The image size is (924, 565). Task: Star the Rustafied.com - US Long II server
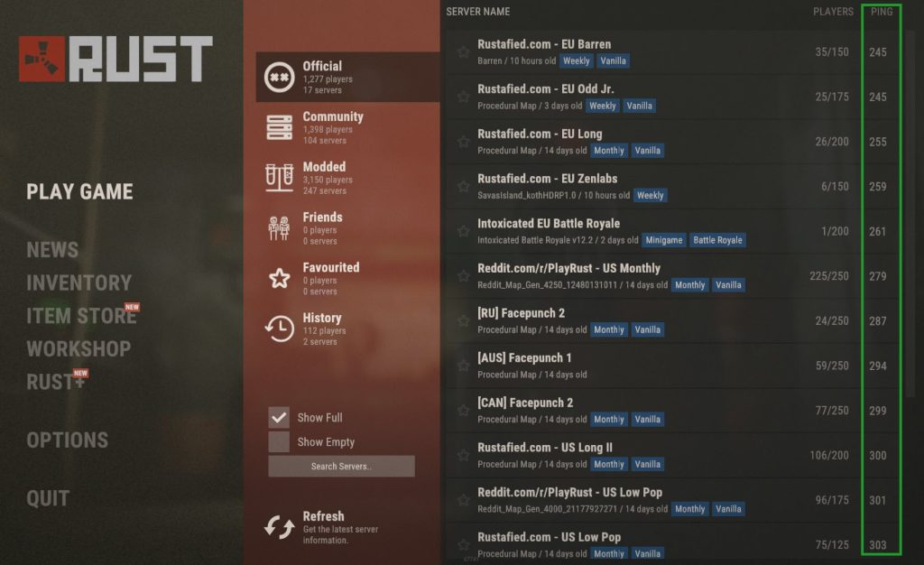click(464, 455)
